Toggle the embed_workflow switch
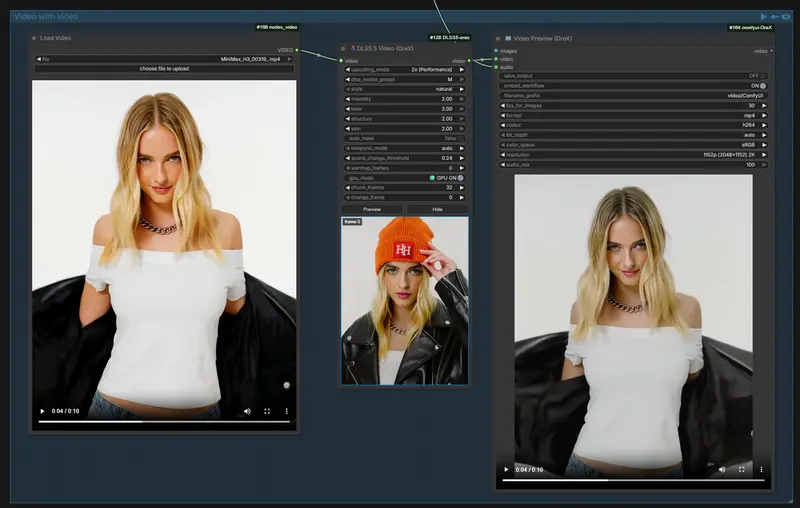 pyautogui.click(x=763, y=86)
